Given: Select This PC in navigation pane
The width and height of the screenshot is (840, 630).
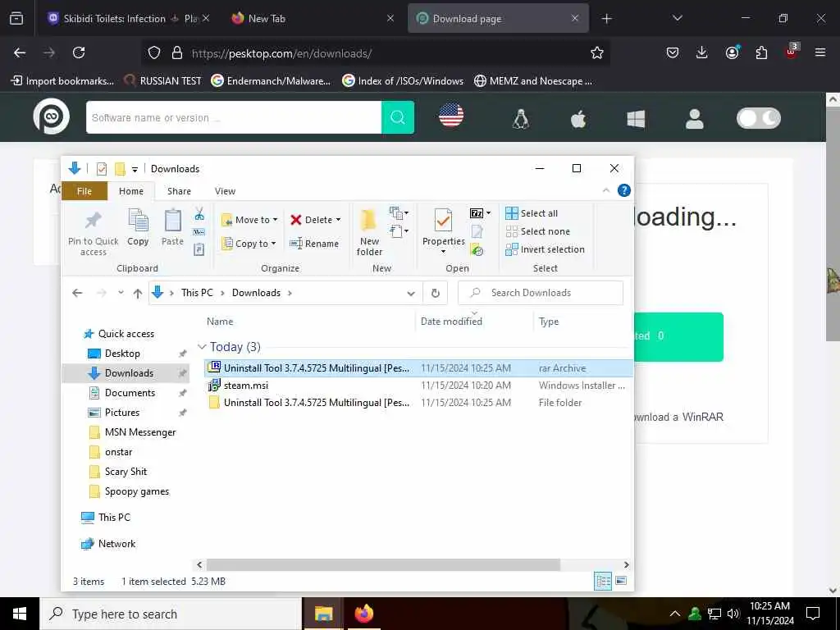Looking at the screenshot, I should click(x=114, y=517).
